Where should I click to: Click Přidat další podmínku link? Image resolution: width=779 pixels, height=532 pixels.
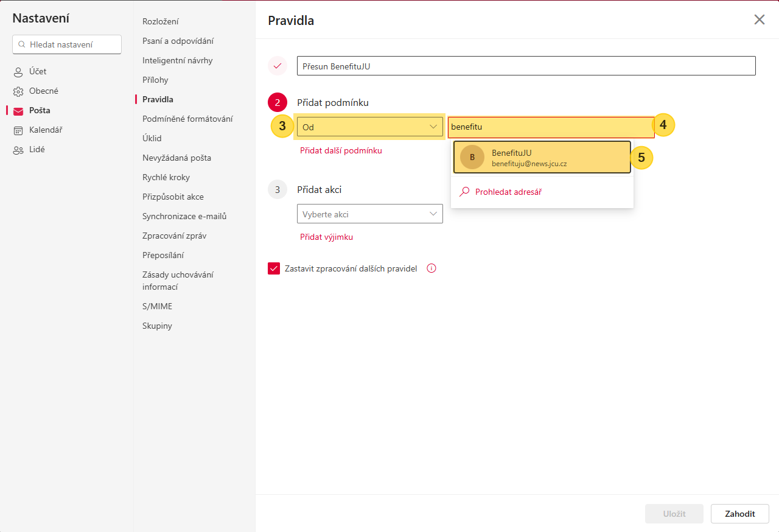pyautogui.click(x=341, y=150)
